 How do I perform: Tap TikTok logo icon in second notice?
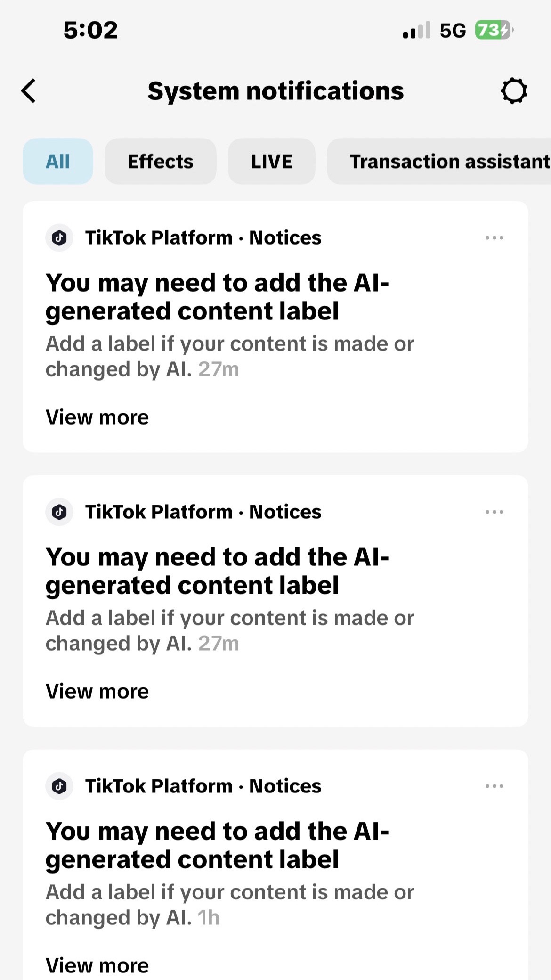pos(59,512)
